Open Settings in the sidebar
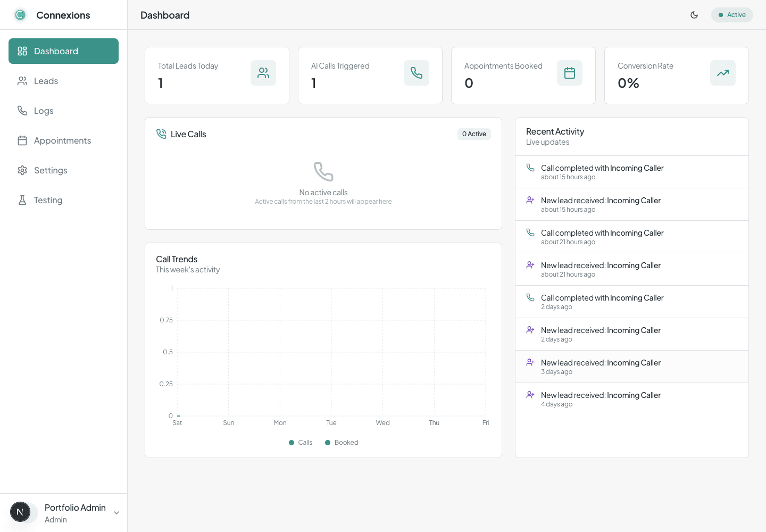The image size is (766, 532). click(x=63, y=170)
